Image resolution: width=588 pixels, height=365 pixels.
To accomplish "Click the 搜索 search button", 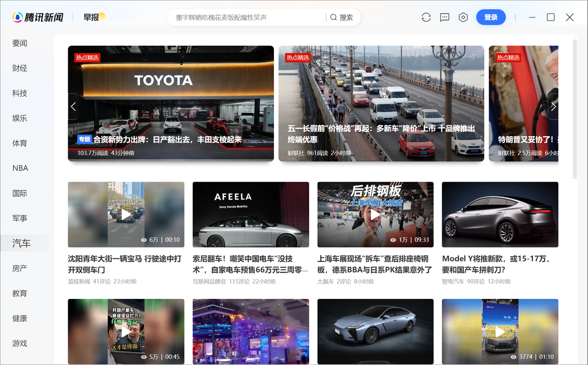I will 342,18.
